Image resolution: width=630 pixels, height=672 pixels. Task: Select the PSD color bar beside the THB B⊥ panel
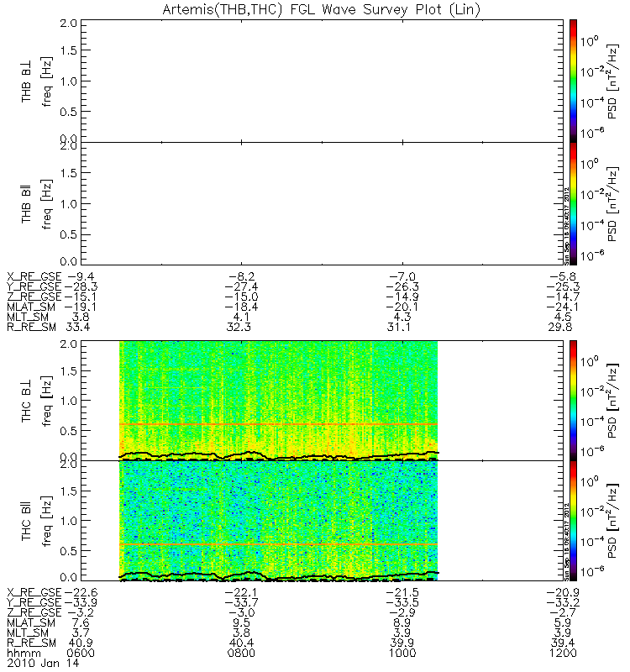pyautogui.click(x=573, y=81)
